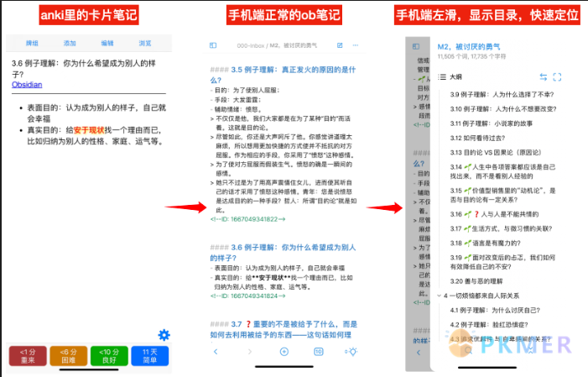The width and height of the screenshot is (588, 377).
Task: Click note title M2，被讨厌的勇气 in sidebar
Action: tap(469, 46)
